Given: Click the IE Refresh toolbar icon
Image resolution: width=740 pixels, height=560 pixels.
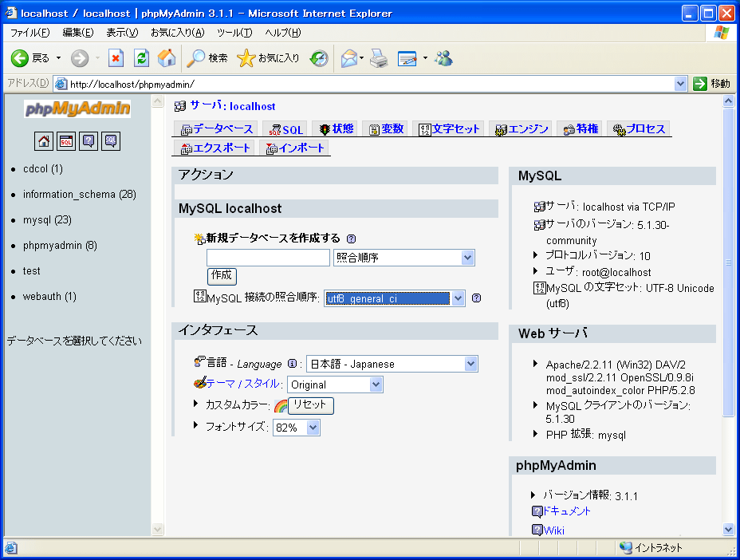Looking at the screenshot, I should [141, 58].
